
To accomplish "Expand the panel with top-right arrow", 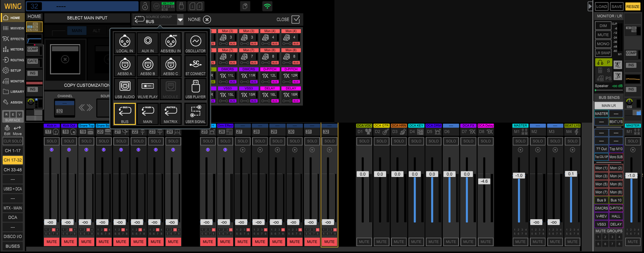I will pos(590,6).
